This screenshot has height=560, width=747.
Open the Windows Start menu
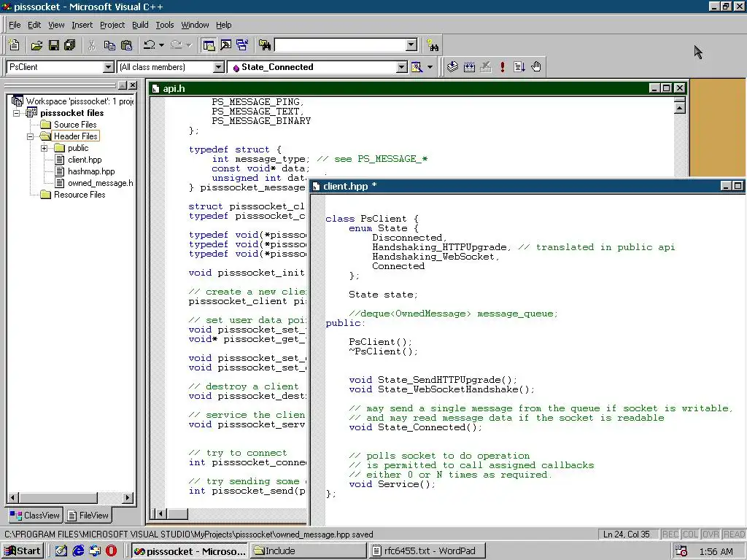[x=23, y=551]
